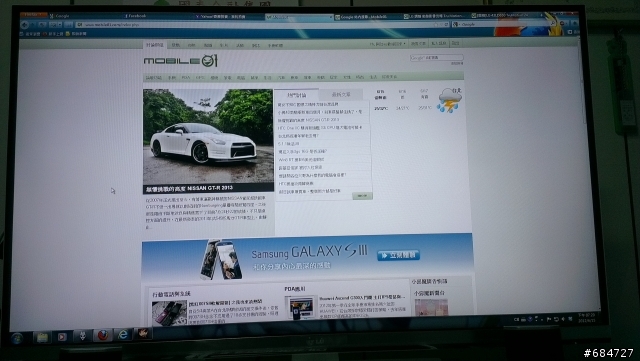Open Windows Media Player taskbar icon
640x361 pixels.
point(62,337)
